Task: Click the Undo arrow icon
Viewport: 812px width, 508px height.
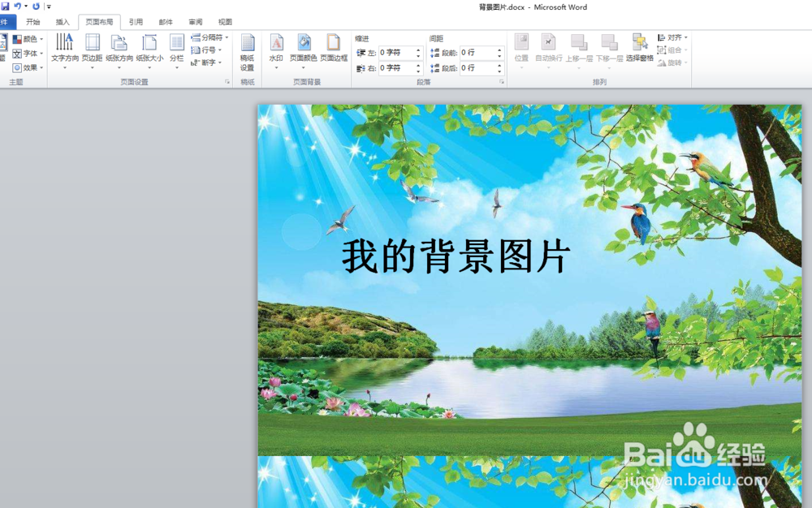Action: tap(18, 6)
